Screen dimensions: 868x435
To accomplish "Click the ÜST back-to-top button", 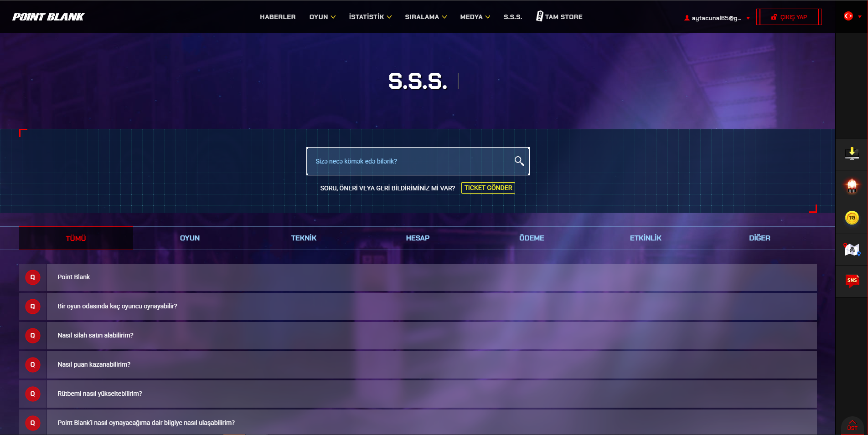I will (852, 425).
